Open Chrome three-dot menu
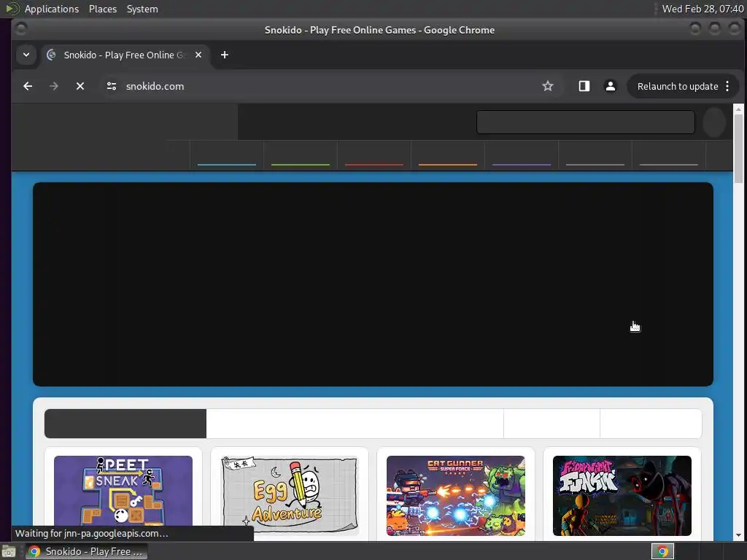This screenshot has height=560, width=747. click(727, 86)
